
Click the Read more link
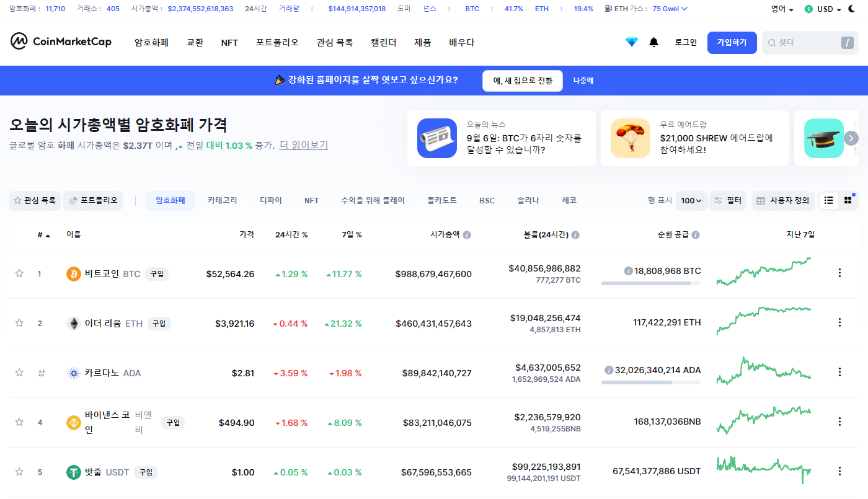point(304,145)
